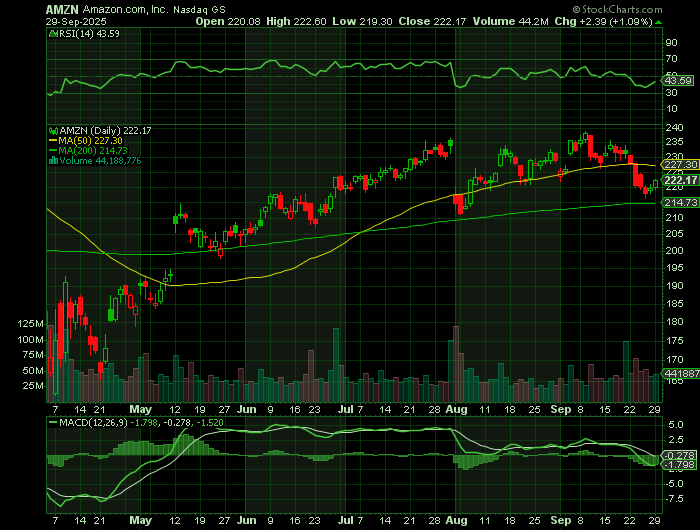Click the 29-Sep-2025 date label

pyautogui.click(x=76, y=21)
